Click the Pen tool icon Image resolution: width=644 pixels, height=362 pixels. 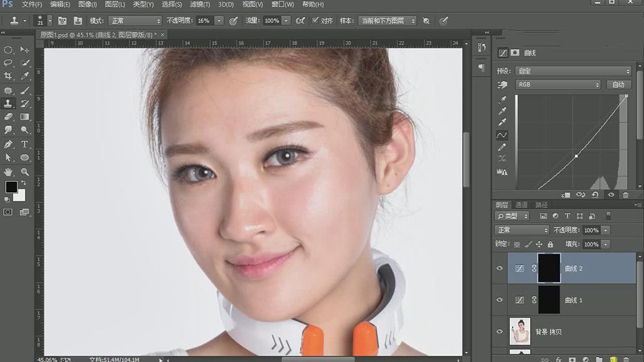coord(8,144)
